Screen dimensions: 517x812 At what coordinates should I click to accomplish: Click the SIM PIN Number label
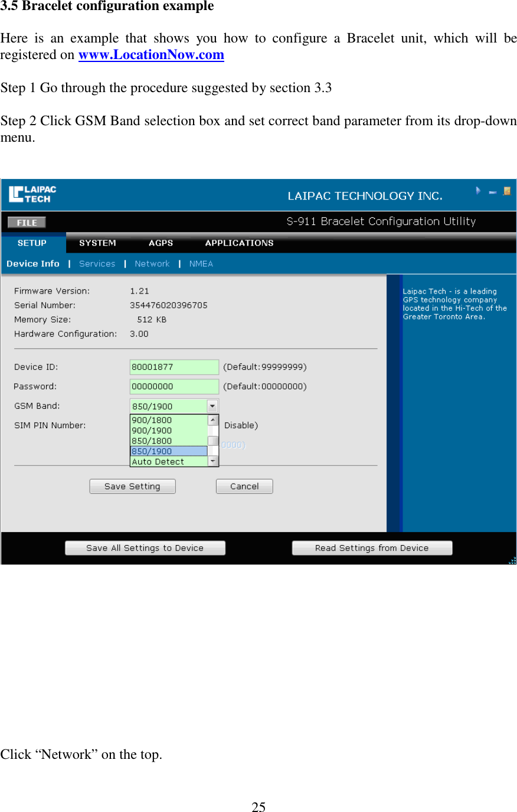pyautogui.click(x=50, y=425)
